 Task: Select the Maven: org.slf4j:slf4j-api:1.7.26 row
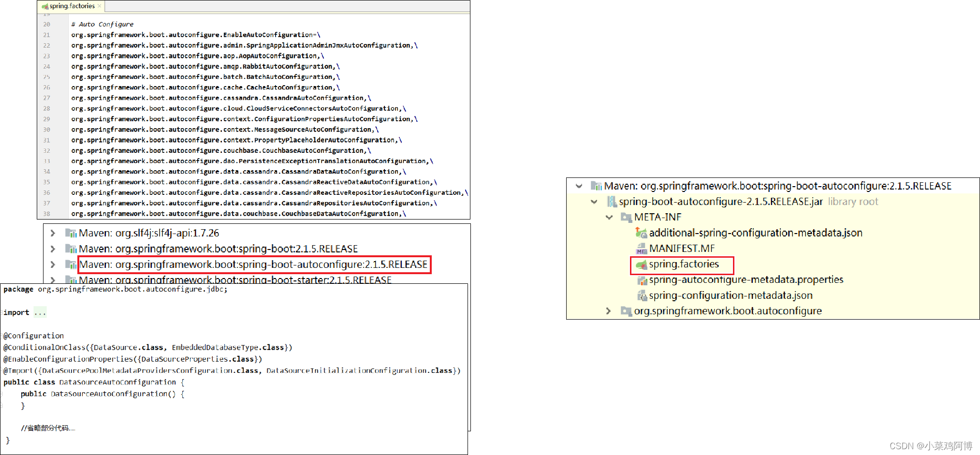coord(149,233)
